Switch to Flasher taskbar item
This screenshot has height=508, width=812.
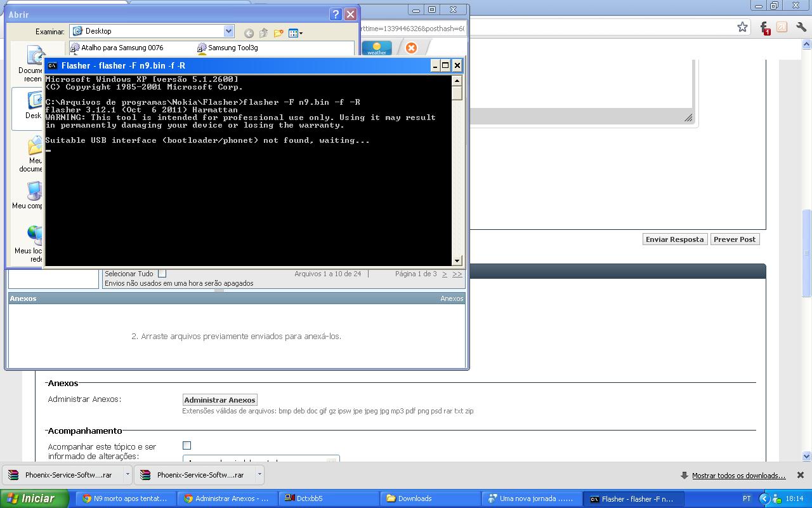point(633,498)
